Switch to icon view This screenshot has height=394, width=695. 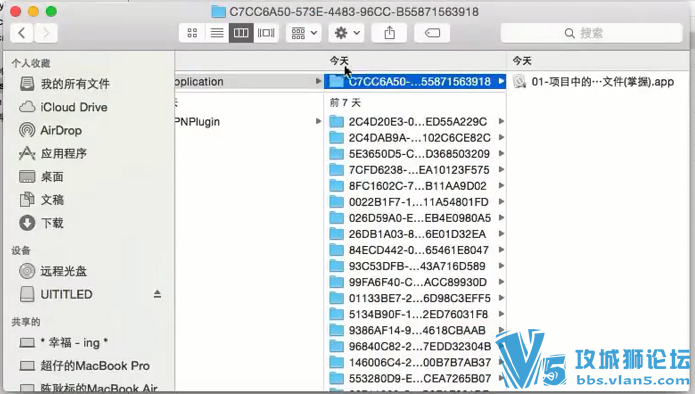click(x=192, y=33)
